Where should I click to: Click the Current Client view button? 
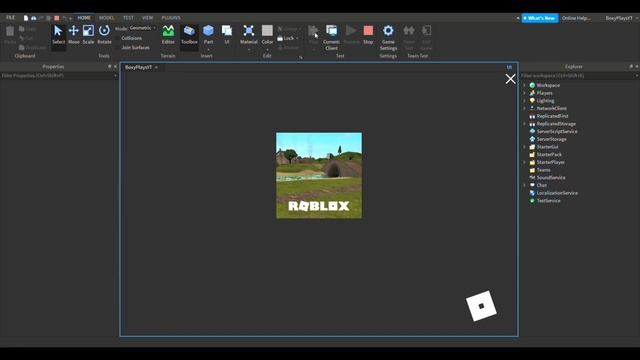click(x=331, y=37)
